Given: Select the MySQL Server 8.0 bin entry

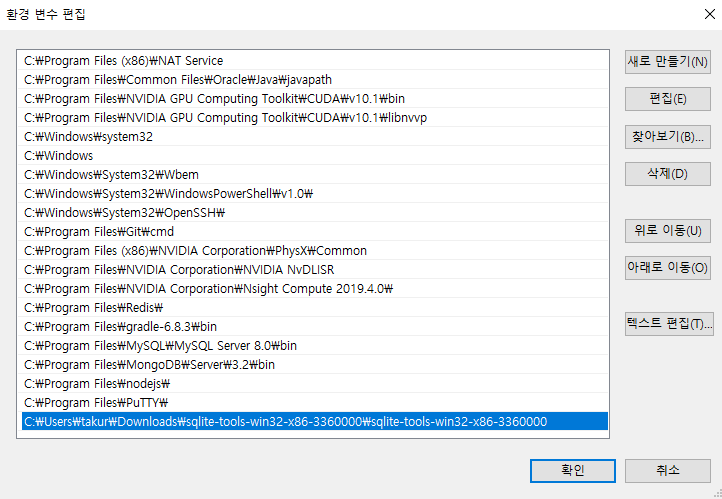Looking at the screenshot, I should (x=314, y=346).
